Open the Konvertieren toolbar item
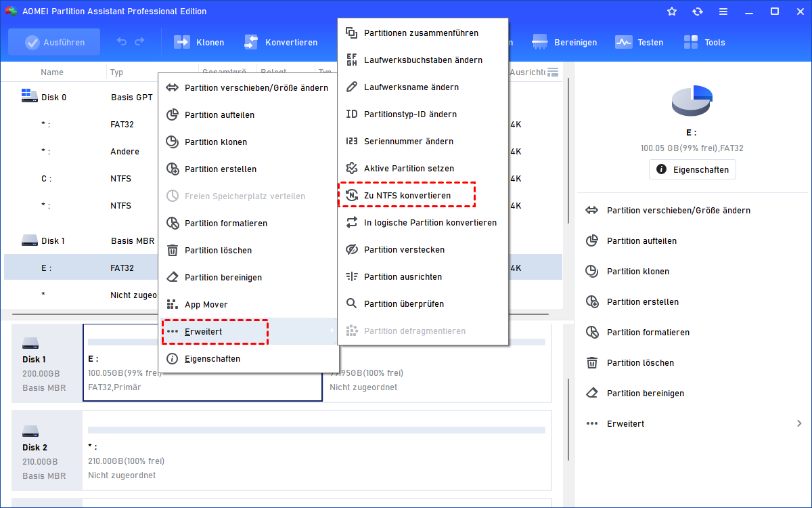812x508 pixels. (281, 42)
